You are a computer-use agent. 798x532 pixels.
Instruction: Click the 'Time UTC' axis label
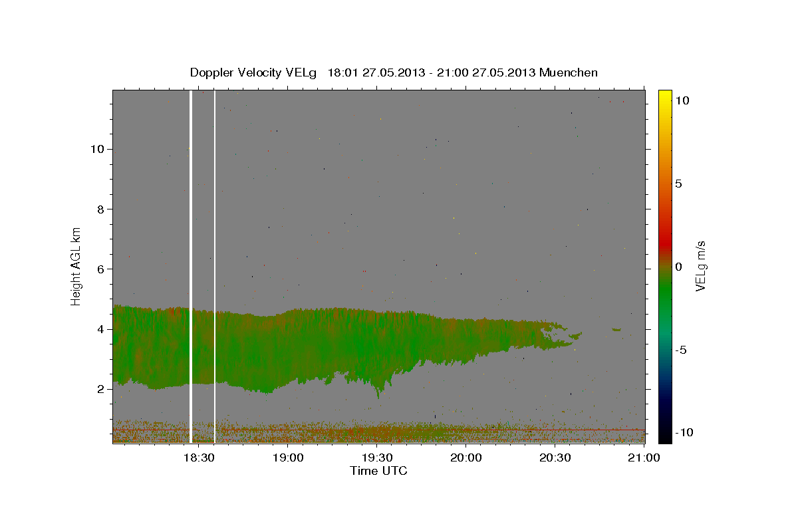point(378,471)
